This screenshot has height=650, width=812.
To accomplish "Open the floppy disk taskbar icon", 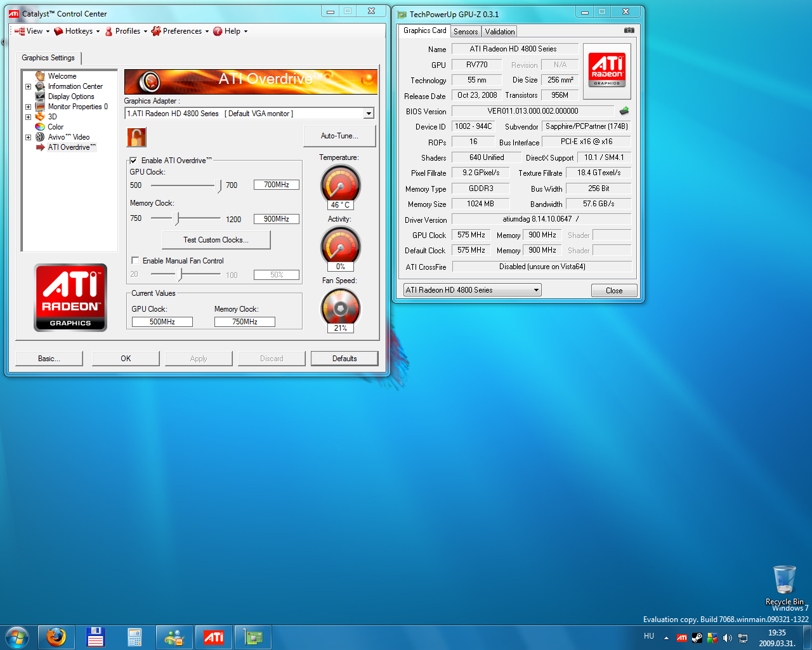I will click(96, 637).
